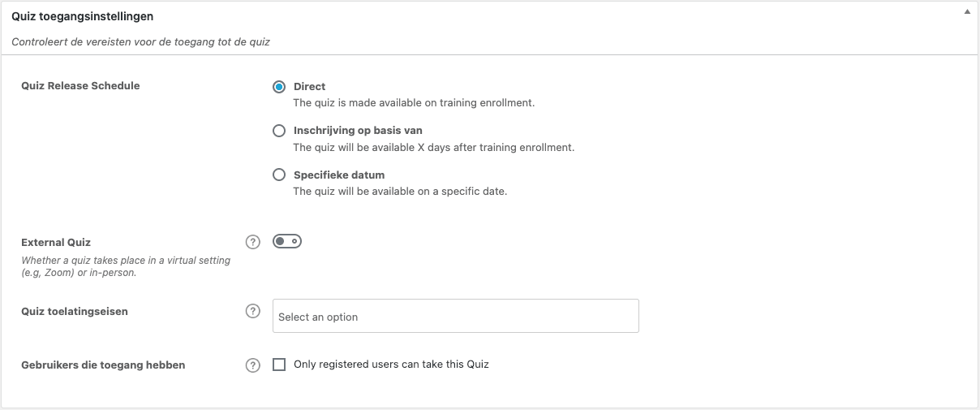This screenshot has width=980, height=410.
Task: Click the External Quiz field label
Action: (56, 243)
